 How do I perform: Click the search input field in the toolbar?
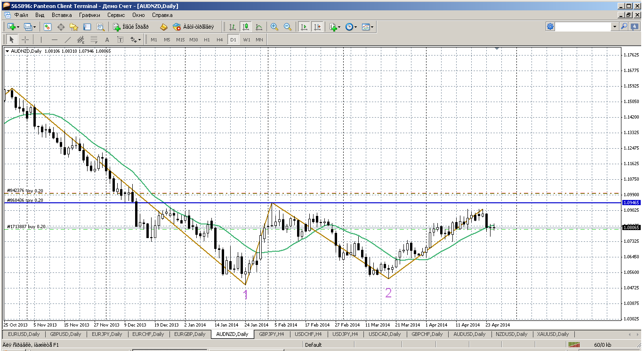tap(584, 27)
